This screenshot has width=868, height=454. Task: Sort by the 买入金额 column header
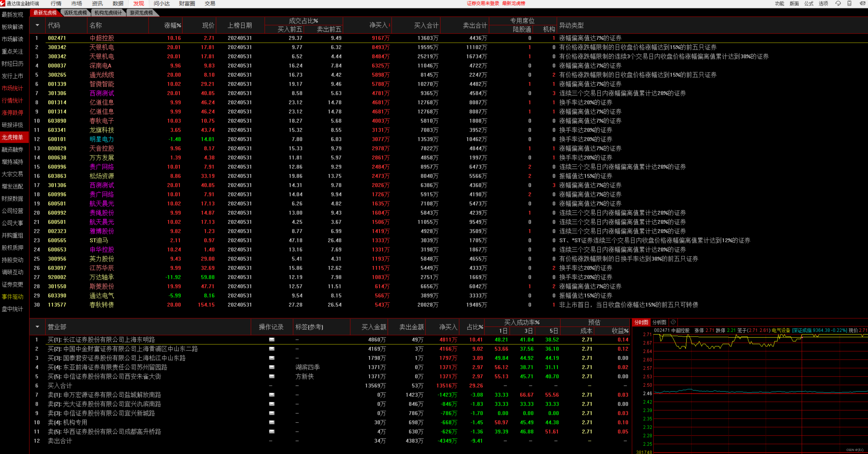point(374,327)
